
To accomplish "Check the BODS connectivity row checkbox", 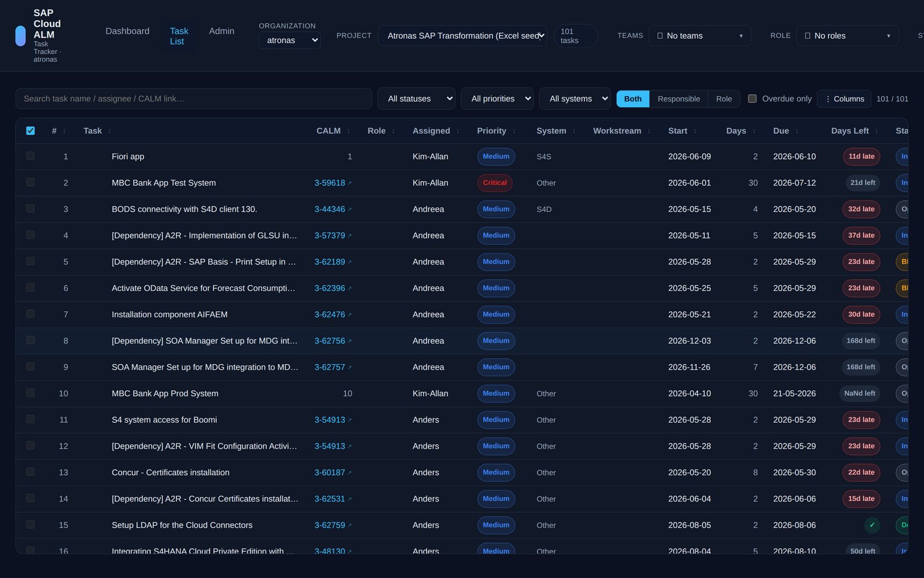I will click(30, 209).
